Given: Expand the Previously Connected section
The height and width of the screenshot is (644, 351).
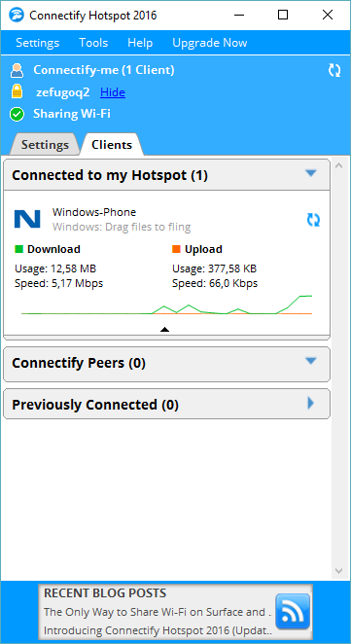Looking at the screenshot, I should pyautogui.click(x=311, y=404).
